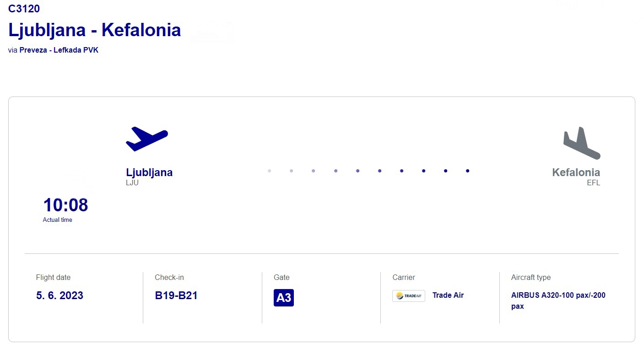Click the Ljubljana - Kefalonia heading
The width and height of the screenshot is (644, 349).
[x=95, y=30]
